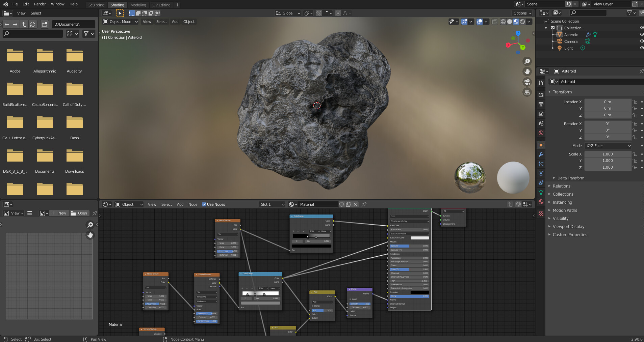Adjust the Roughness slider on the Noise Texture node

coord(228,251)
